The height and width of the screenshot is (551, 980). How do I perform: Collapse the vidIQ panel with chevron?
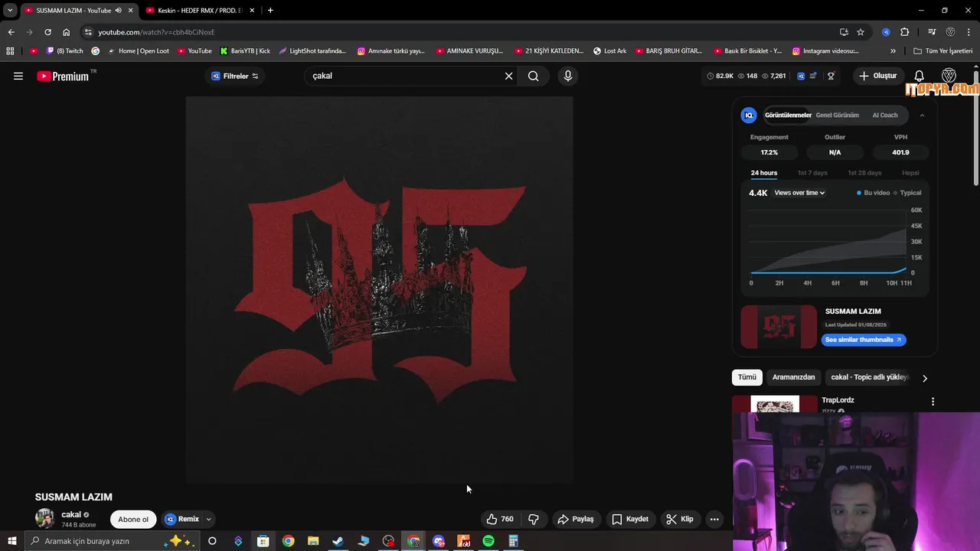coord(922,116)
